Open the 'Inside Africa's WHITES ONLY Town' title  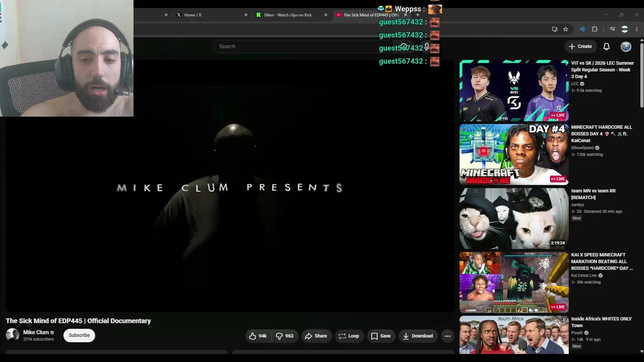coord(601,322)
